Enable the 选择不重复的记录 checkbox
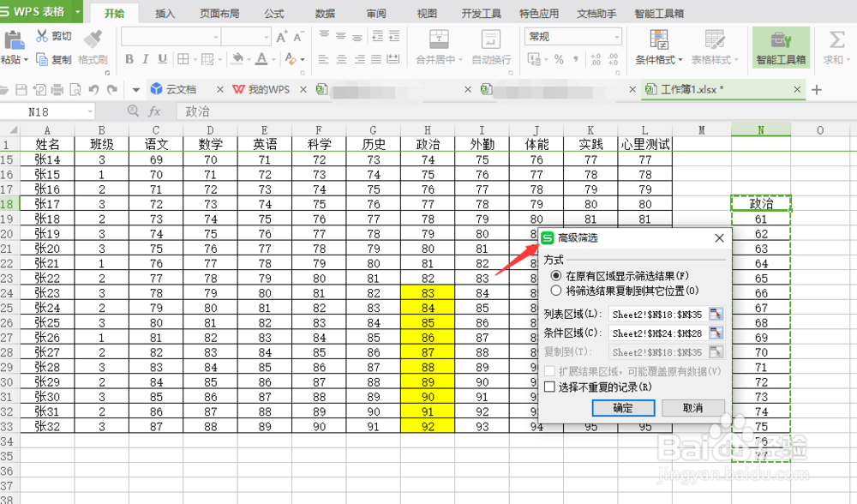 tap(548, 387)
